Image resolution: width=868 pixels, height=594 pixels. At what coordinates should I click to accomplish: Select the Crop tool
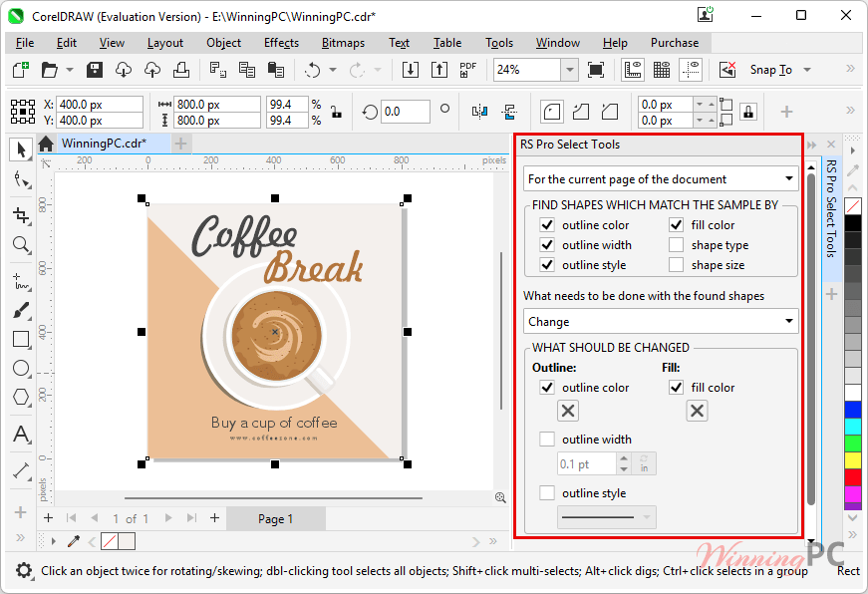pyautogui.click(x=21, y=215)
